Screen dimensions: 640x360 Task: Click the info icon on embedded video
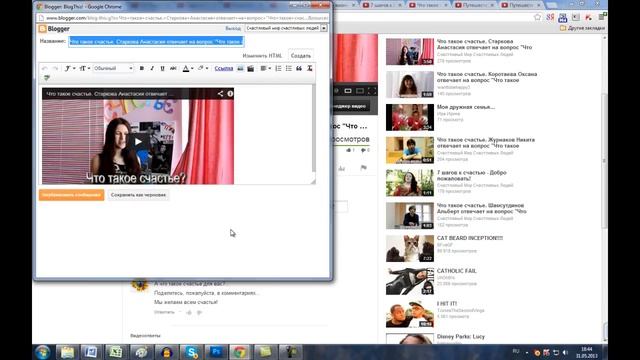point(230,93)
